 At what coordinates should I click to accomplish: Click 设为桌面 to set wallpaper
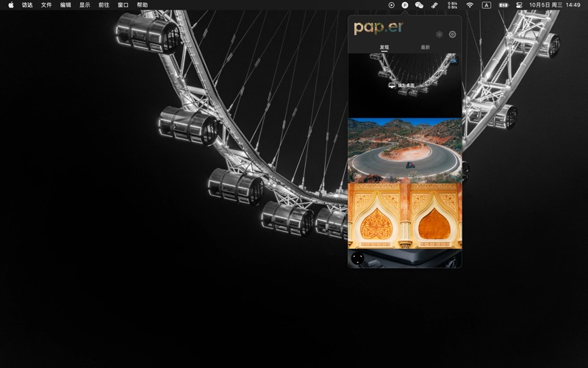(x=402, y=85)
